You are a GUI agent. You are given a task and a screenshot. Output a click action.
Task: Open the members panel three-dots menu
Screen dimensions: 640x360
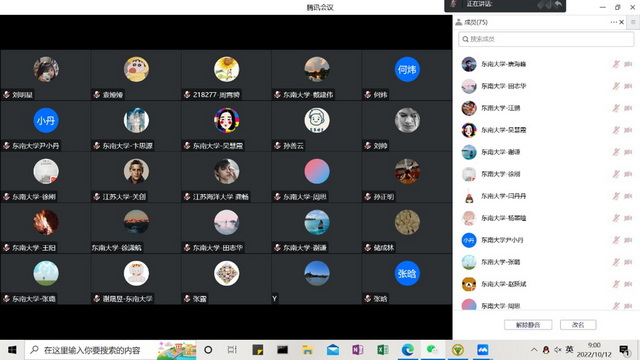tap(613, 22)
